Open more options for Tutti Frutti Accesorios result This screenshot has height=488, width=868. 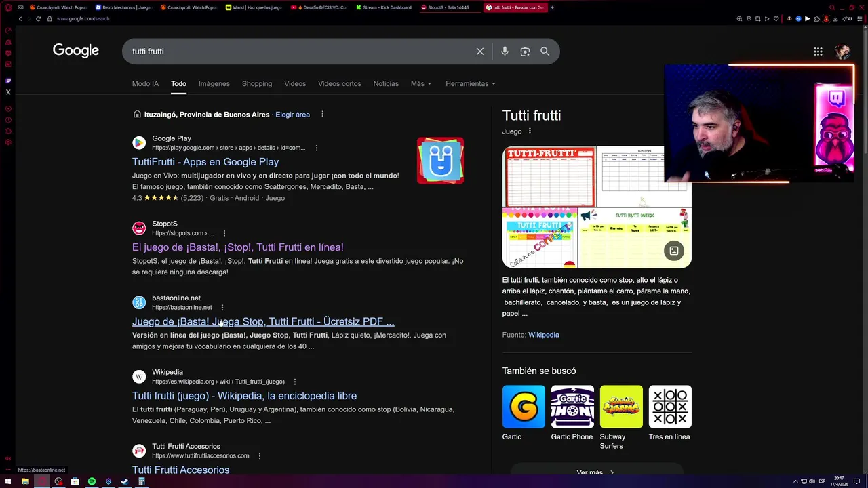click(259, 456)
